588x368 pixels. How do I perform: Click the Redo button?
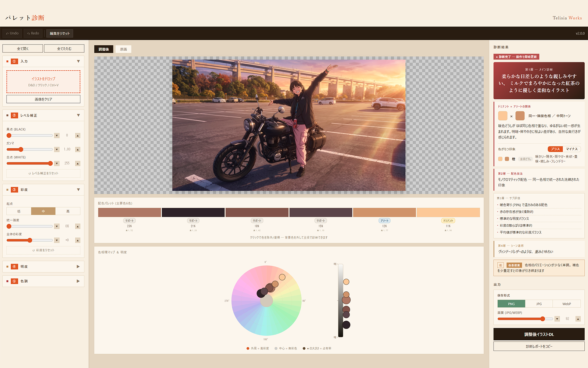tap(33, 33)
